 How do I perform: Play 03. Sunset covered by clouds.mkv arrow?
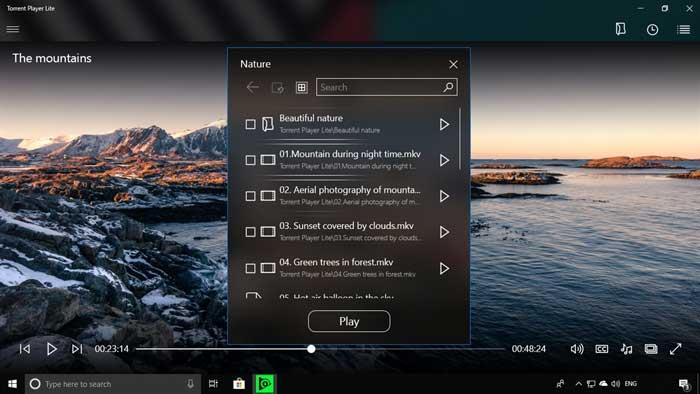[x=444, y=232]
